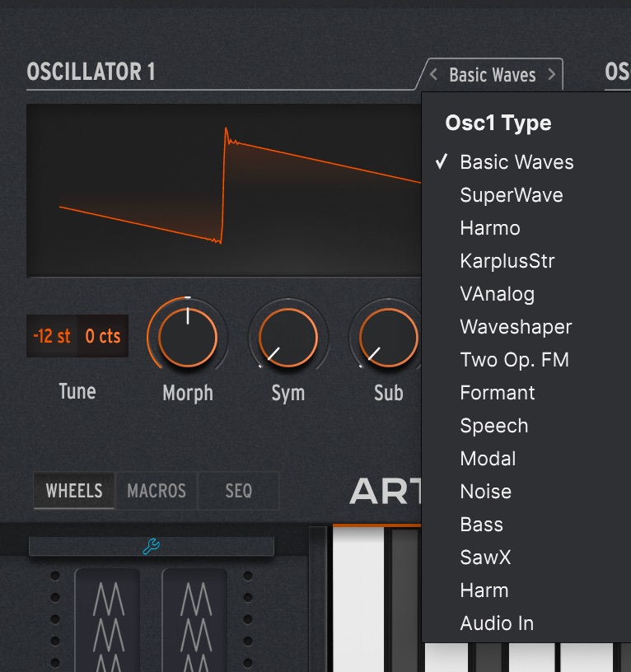
Task: Choose Two Op. FM engine
Action: tap(514, 360)
